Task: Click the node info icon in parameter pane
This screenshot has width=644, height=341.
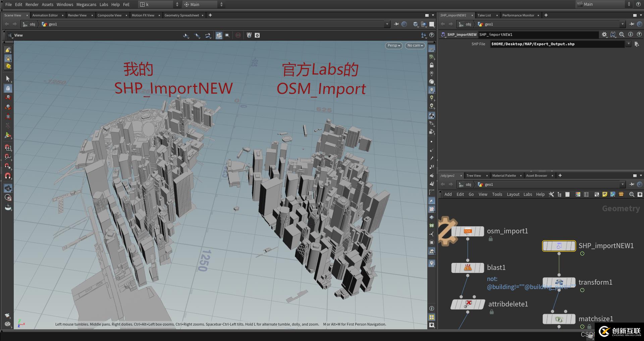Action: pos(630,35)
